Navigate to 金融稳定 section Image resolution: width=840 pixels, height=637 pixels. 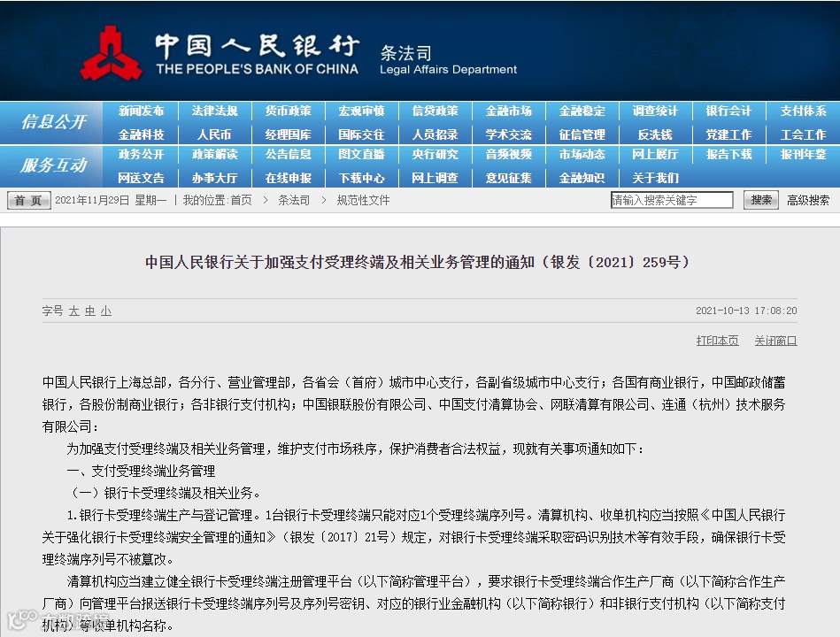582,111
